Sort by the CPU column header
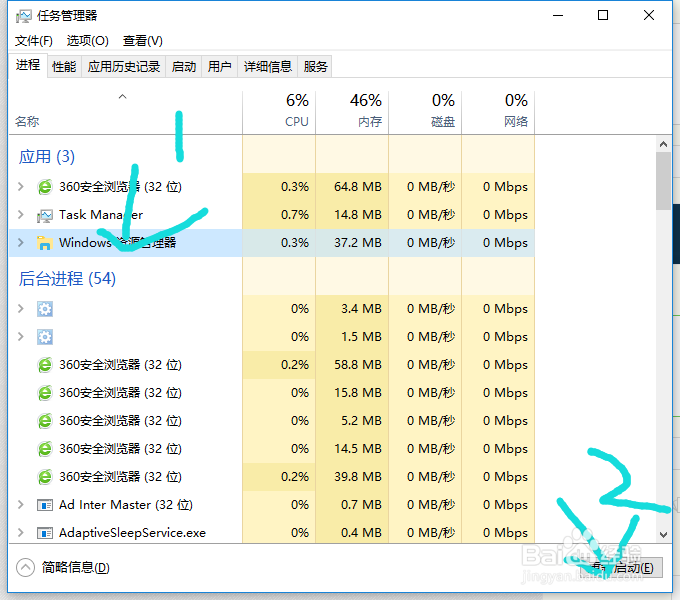 [x=279, y=113]
